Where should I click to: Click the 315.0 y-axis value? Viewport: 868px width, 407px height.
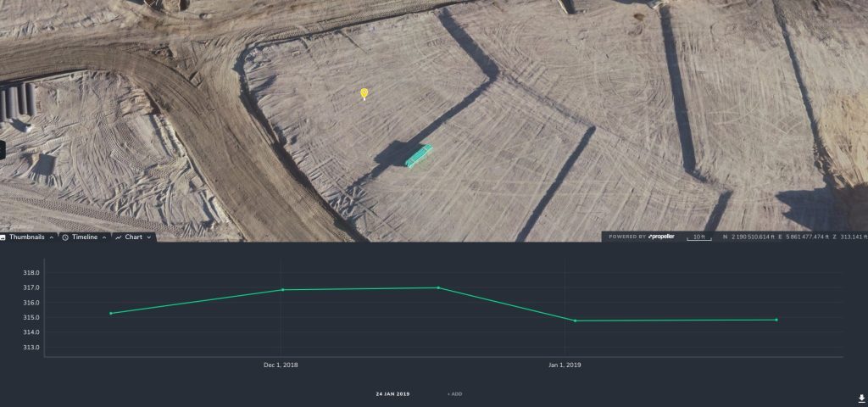point(31,318)
